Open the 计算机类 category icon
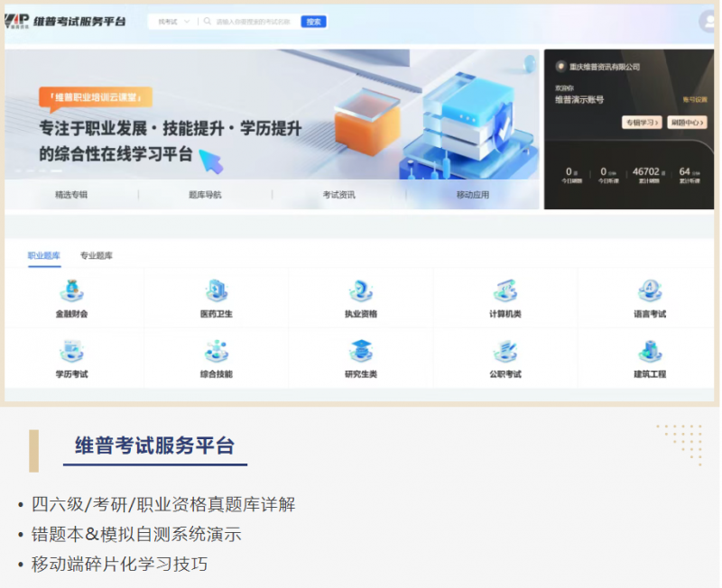 [505, 290]
